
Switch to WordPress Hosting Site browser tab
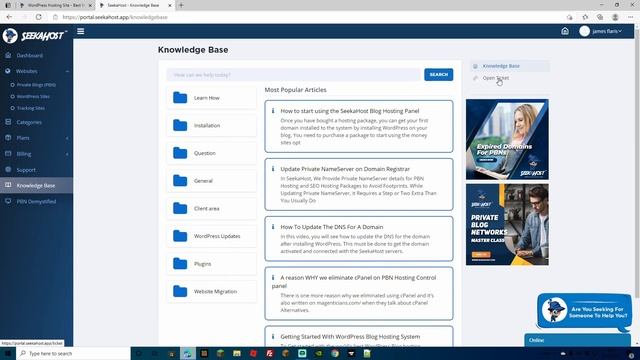click(x=56, y=5)
